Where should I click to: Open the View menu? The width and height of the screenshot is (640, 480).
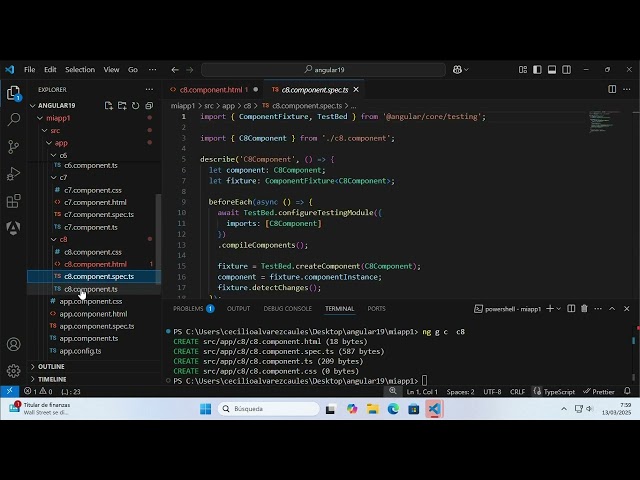(x=111, y=70)
